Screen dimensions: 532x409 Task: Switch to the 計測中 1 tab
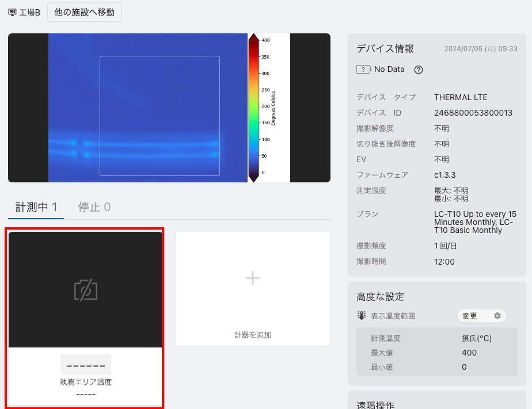[x=36, y=207]
